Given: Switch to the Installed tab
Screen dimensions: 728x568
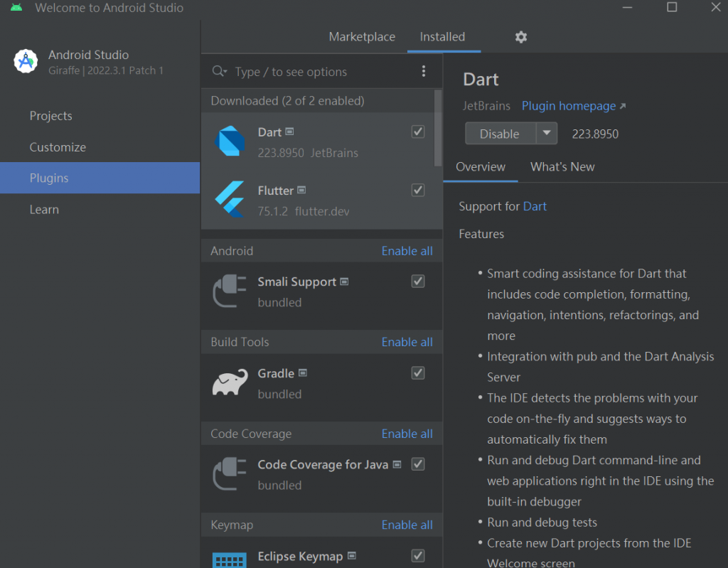Looking at the screenshot, I should (x=442, y=37).
